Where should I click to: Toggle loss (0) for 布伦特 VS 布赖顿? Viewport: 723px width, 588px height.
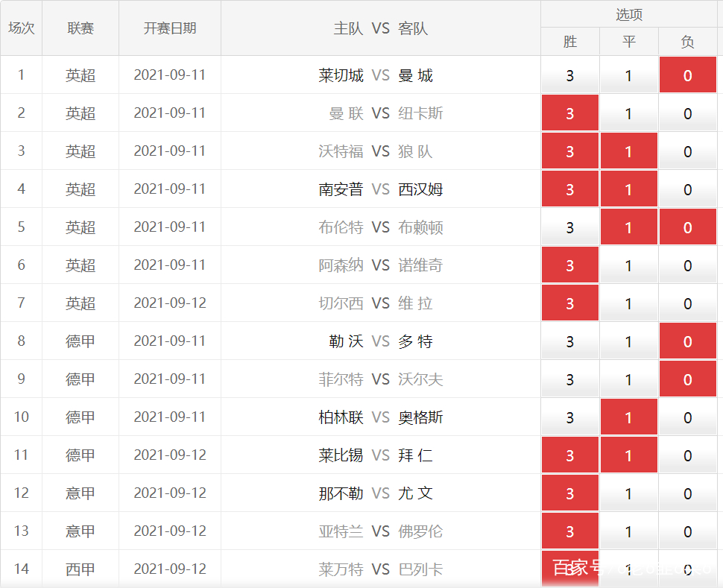pos(687,227)
